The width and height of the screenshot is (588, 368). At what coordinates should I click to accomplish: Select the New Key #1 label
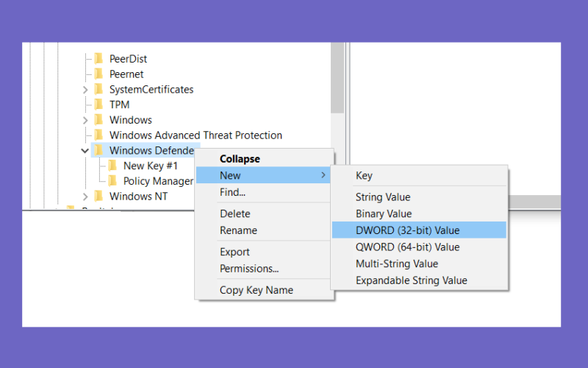point(151,166)
